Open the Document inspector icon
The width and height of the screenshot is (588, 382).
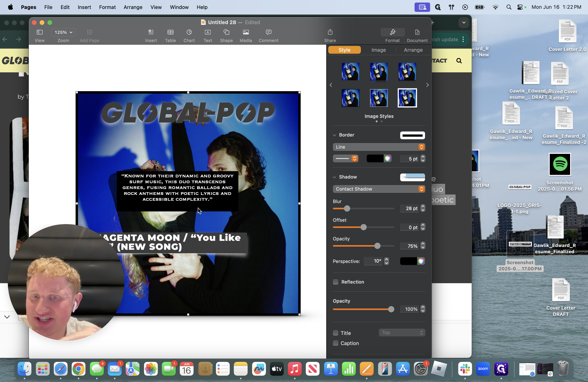(417, 32)
